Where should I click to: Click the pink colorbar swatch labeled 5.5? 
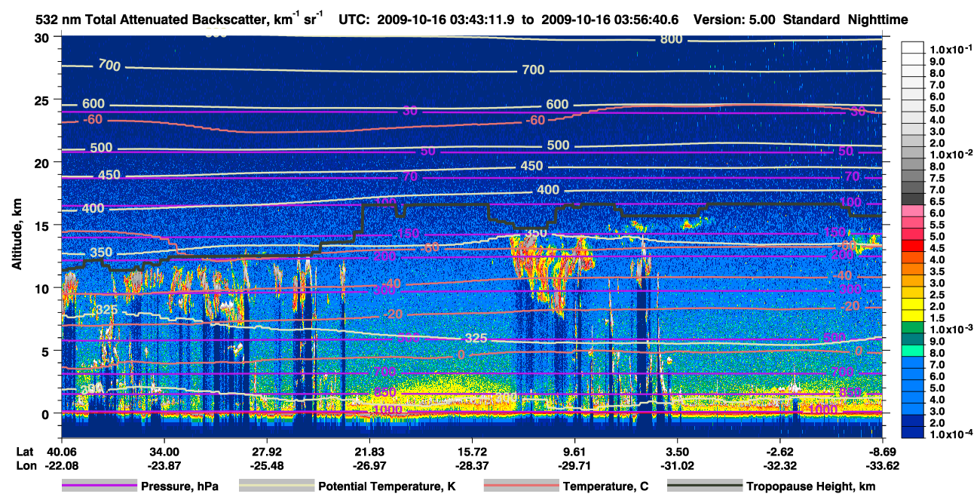tap(913, 222)
